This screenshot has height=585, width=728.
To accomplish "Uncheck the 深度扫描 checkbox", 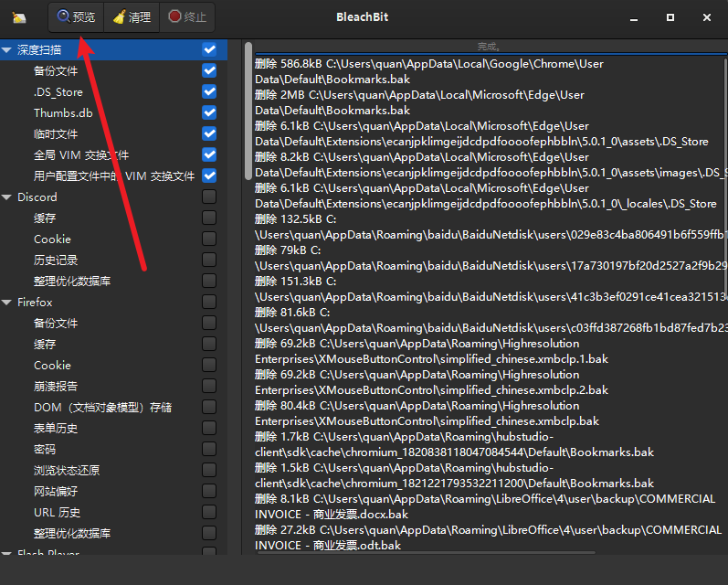I will tap(209, 49).
